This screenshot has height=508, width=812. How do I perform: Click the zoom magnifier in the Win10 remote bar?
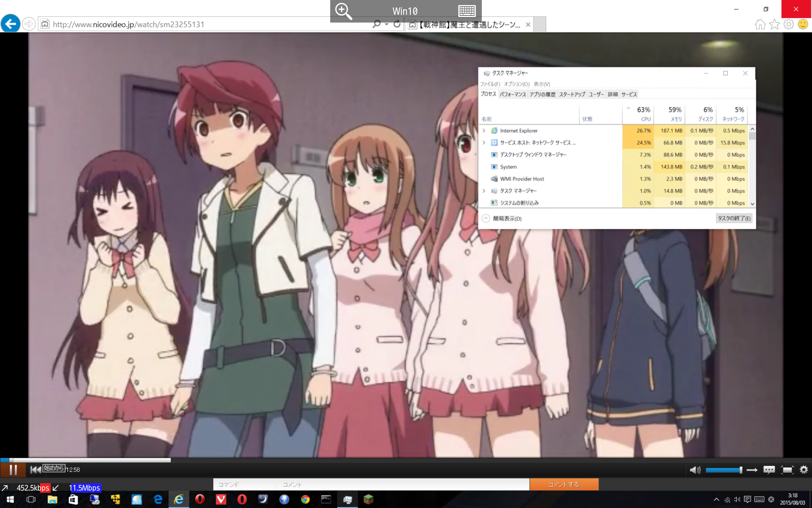(343, 11)
